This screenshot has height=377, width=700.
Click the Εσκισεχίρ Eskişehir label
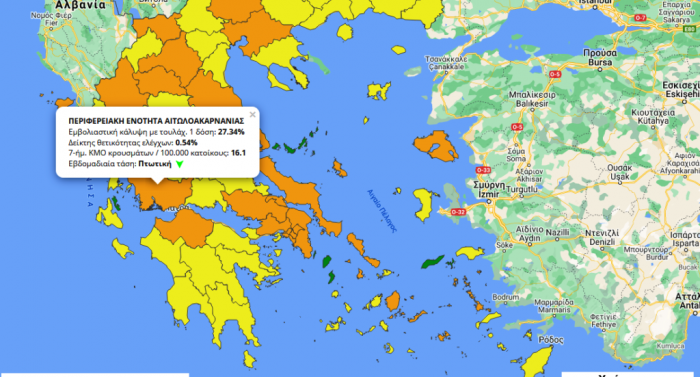(x=682, y=89)
